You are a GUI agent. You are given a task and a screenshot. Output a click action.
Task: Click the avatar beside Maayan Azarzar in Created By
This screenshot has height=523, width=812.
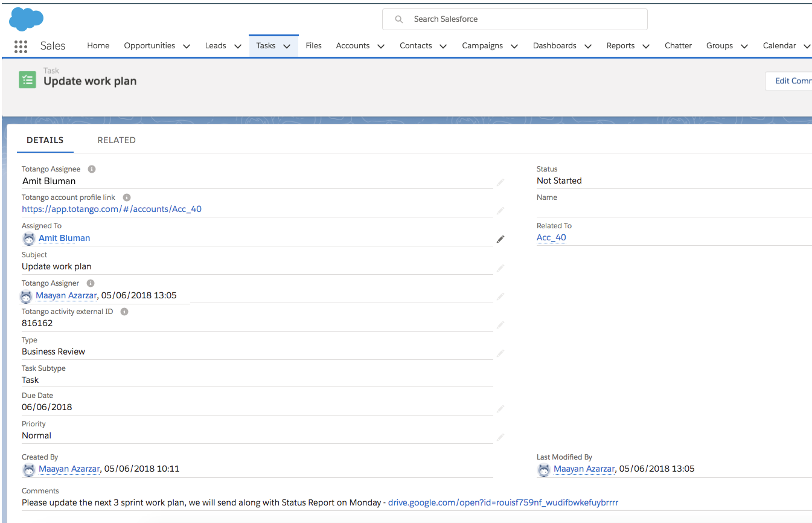(x=29, y=469)
